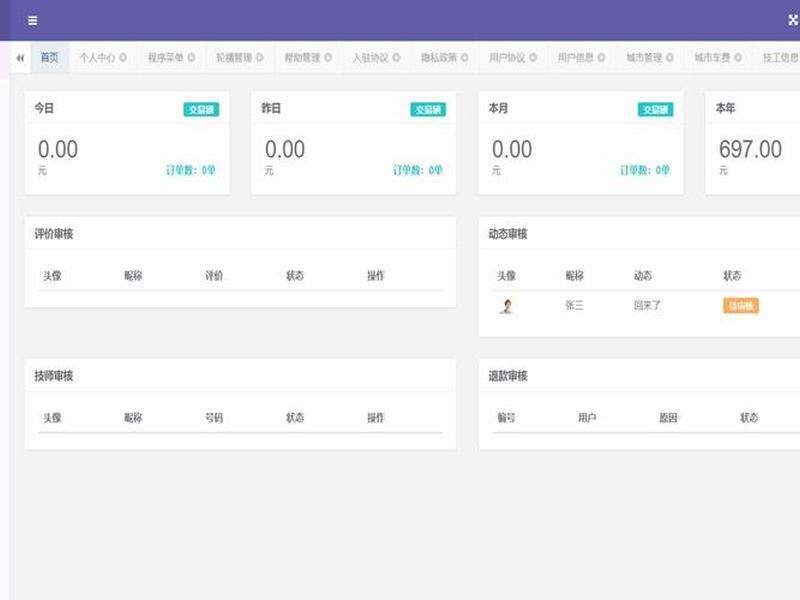This screenshot has width=800, height=600.
Task: Open the 帮助管理 tab
Action: [302, 58]
